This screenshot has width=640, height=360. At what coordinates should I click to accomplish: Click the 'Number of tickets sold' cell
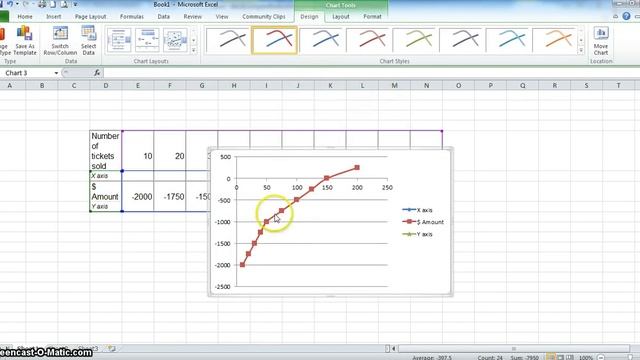coord(106,151)
